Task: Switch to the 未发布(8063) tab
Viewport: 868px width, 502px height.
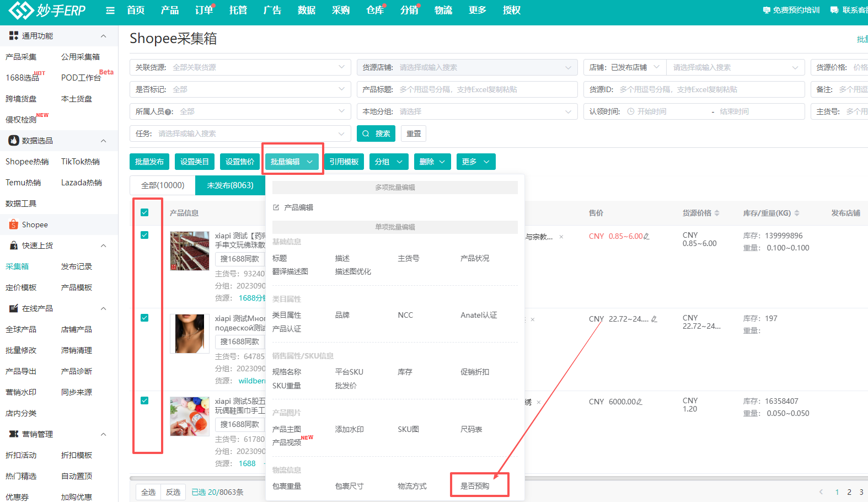Action: (x=230, y=185)
